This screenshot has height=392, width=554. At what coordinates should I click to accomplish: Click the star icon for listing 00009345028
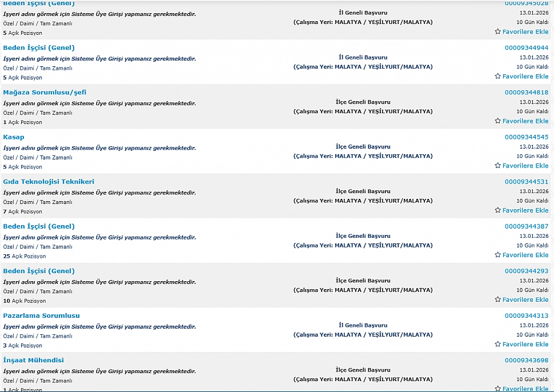497,32
